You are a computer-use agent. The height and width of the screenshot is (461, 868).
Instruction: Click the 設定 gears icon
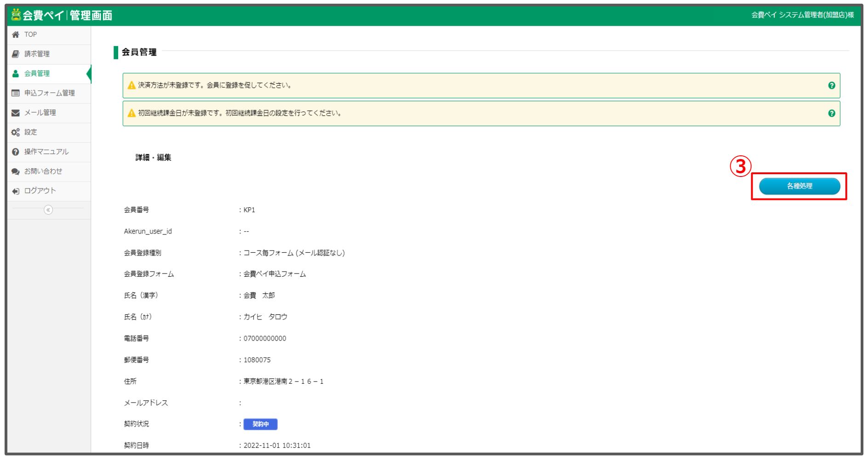(16, 132)
